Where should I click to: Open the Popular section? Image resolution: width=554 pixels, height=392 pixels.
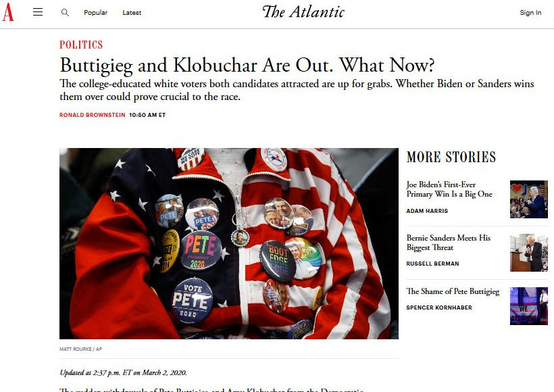click(95, 12)
